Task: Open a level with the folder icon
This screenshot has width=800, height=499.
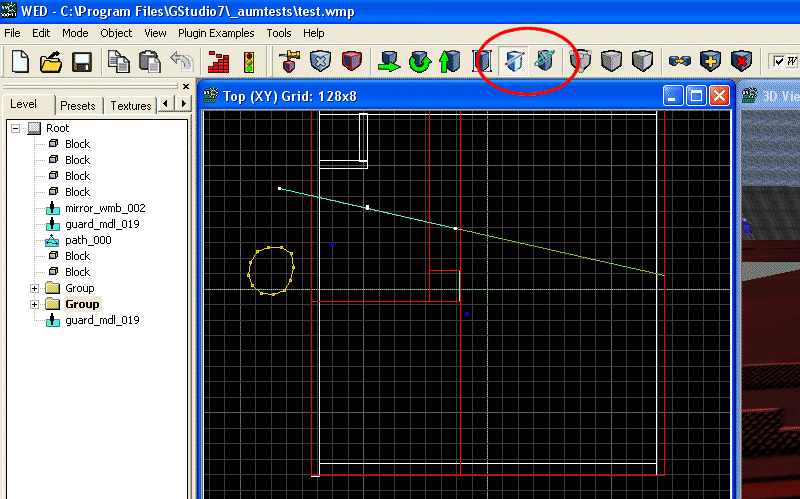Action: pos(51,62)
